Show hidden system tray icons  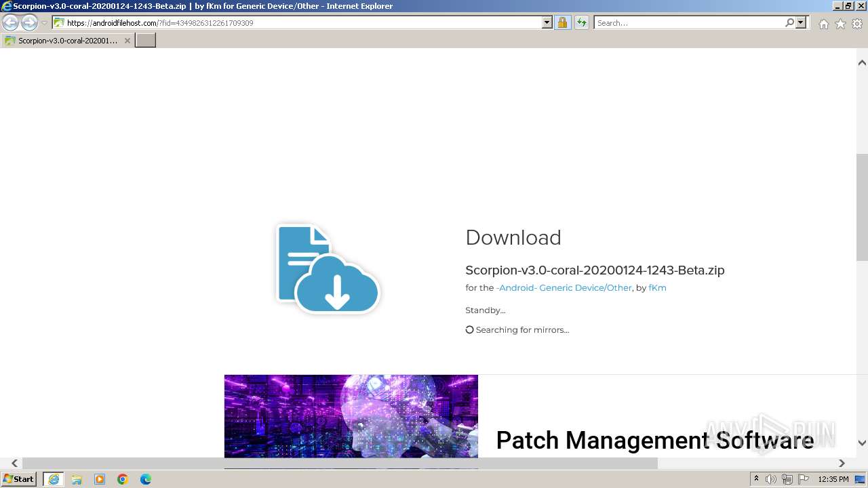click(756, 479)
